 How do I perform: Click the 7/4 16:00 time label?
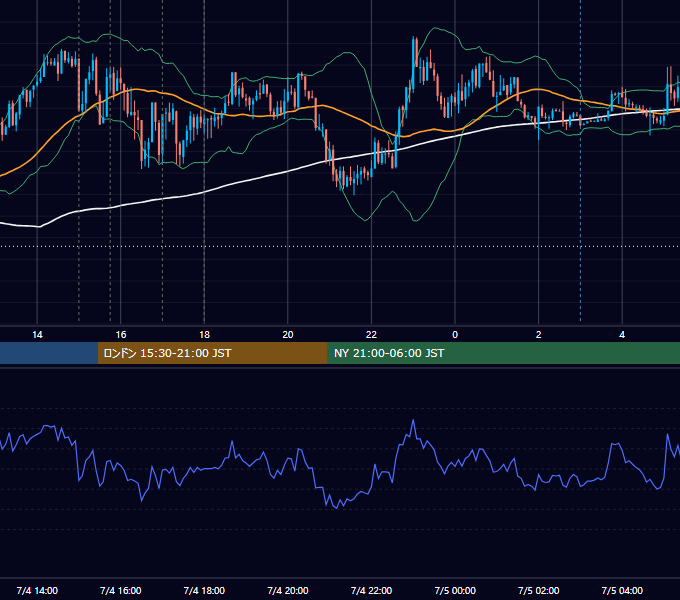coord(121,590)
